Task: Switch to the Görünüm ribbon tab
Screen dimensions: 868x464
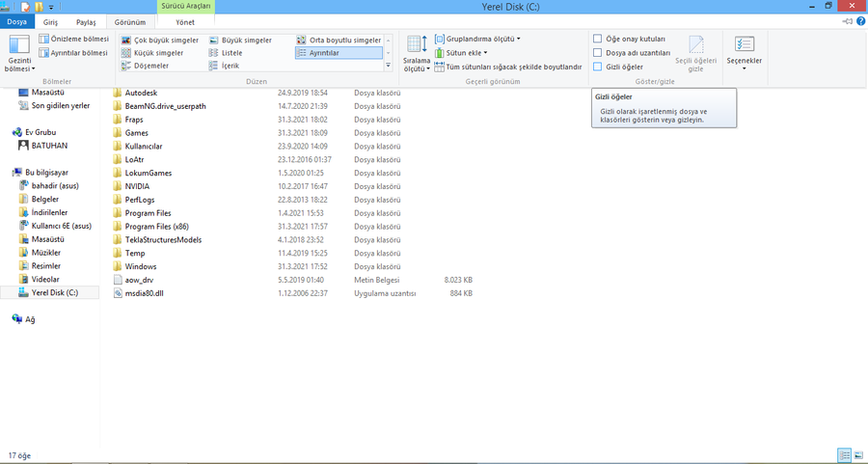Action: (130, 22)
